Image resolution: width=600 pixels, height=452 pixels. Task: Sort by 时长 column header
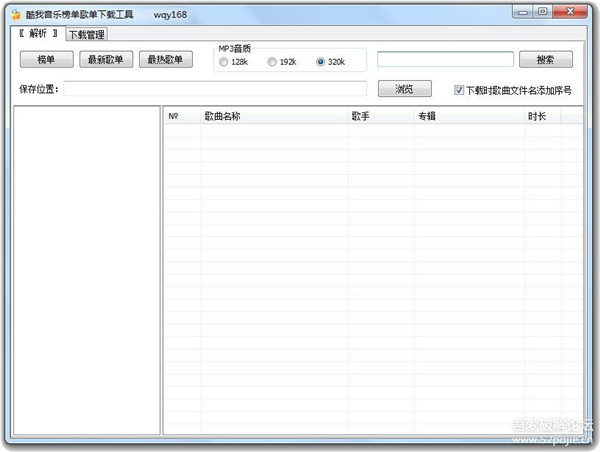click(x=543, y=116)
